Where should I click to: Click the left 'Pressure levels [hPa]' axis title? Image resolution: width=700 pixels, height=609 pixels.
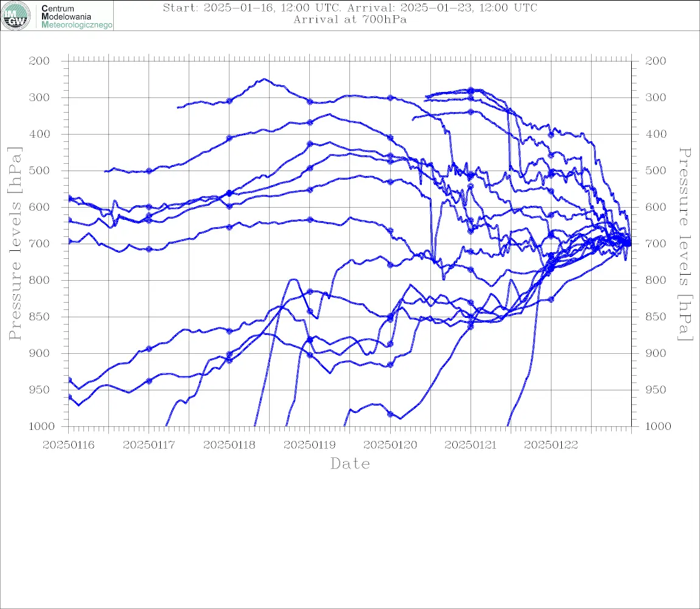(15, 244)
